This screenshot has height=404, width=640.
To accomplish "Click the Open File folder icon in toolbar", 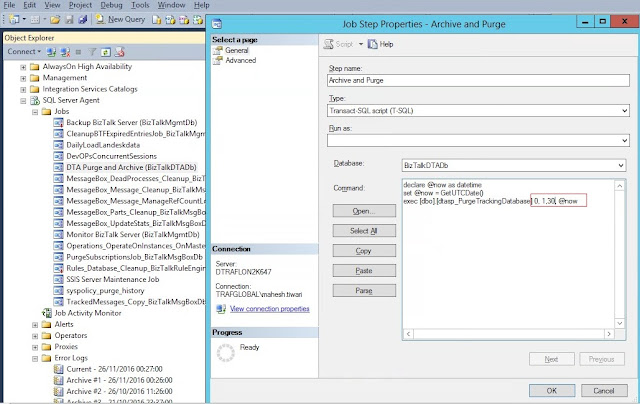I will 55,19.
